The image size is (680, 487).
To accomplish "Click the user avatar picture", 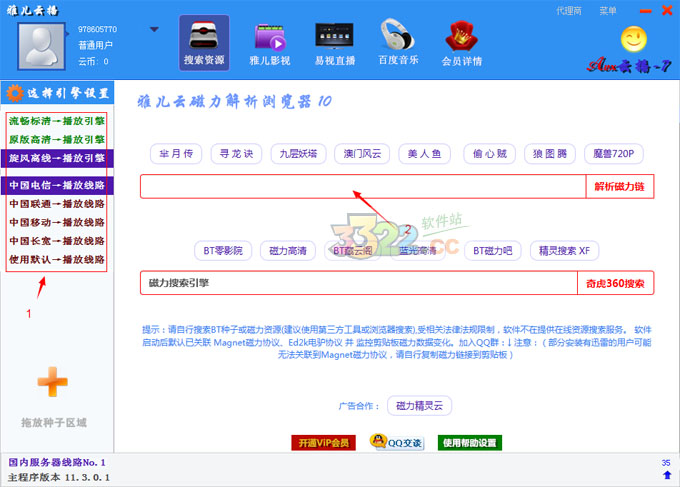I will [41, 46].
